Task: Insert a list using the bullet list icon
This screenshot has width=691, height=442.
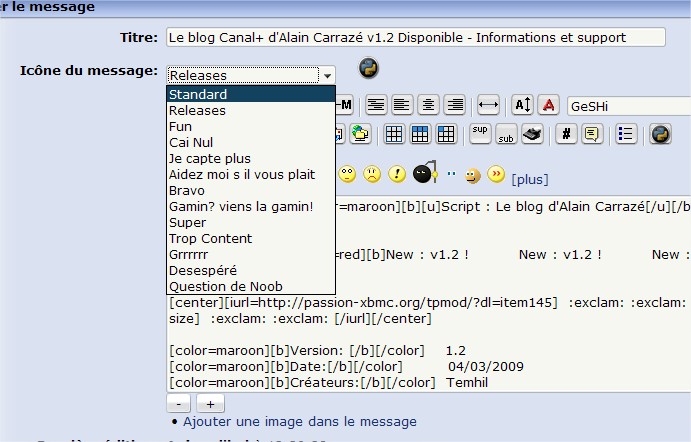Action: point(626,134)
